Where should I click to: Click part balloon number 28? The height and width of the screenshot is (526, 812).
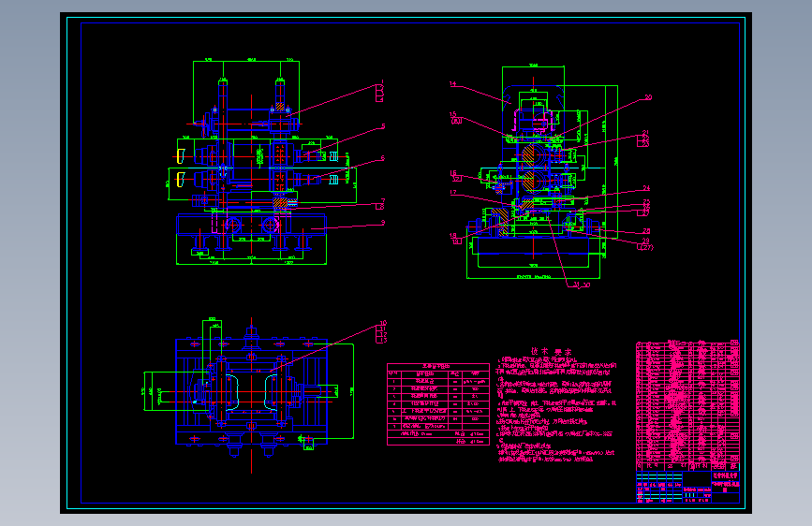click(x=646, y=231)
